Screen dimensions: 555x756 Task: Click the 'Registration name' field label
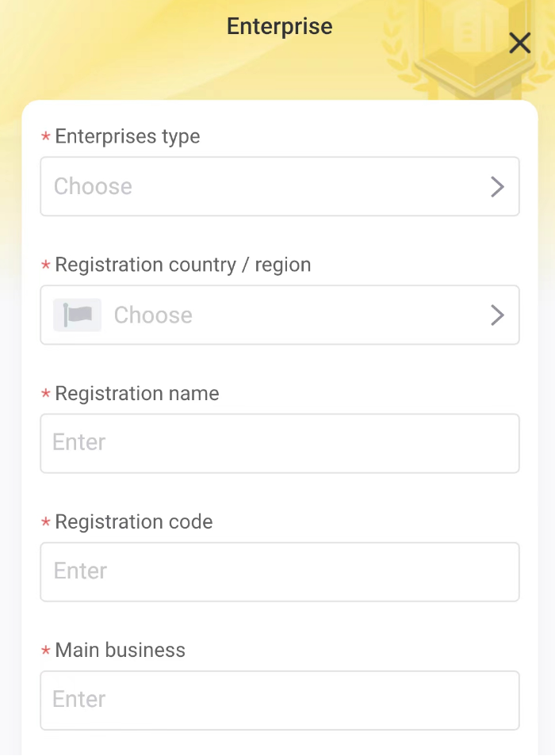click(136, 393)
